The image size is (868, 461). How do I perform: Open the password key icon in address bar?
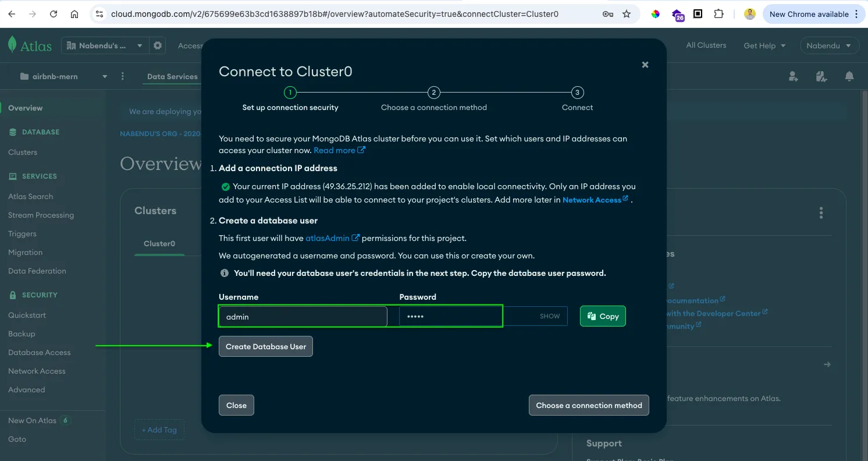[x=608, y=14]
